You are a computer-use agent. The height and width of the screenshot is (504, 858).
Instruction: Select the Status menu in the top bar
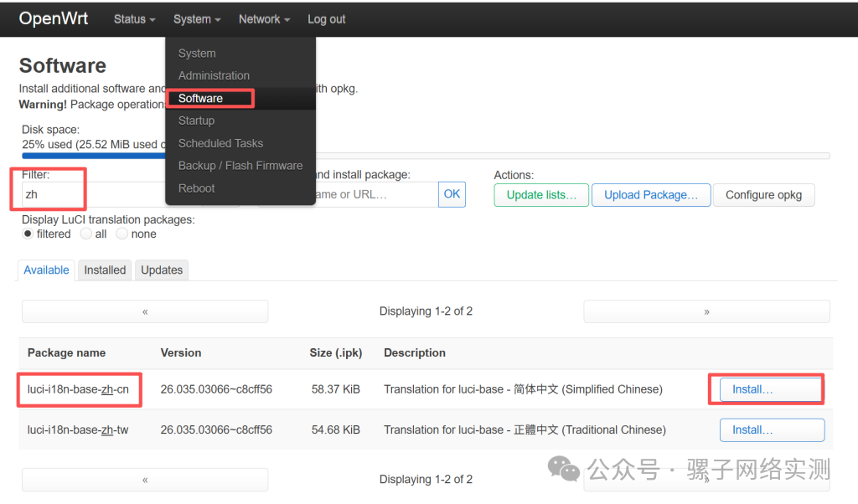click(x=133, y=18)
